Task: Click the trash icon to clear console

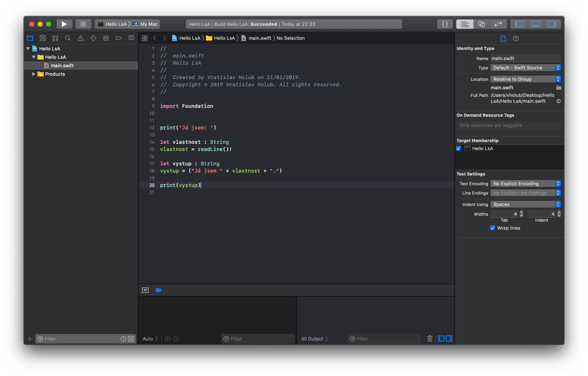Action: 430,339
